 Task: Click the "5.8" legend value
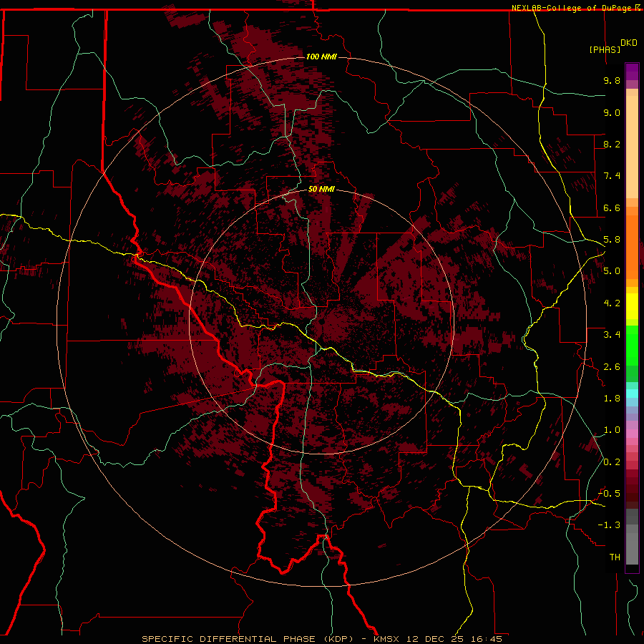[612, 240]
